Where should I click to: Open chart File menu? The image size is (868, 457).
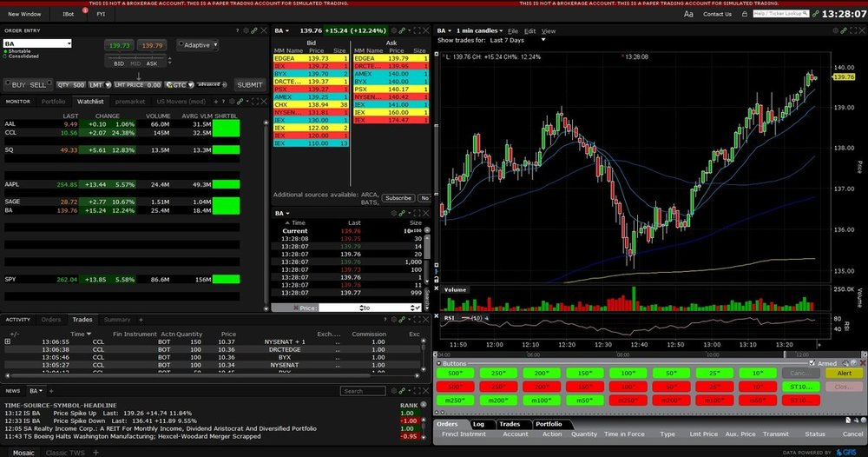513,31
